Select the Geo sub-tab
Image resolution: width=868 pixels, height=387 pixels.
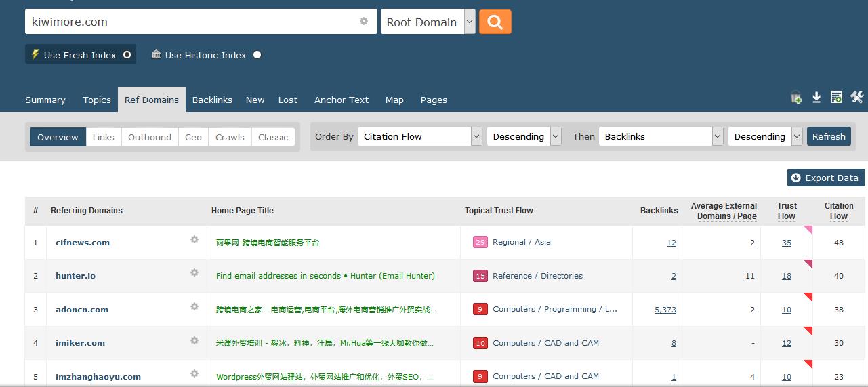click(194, 137)
